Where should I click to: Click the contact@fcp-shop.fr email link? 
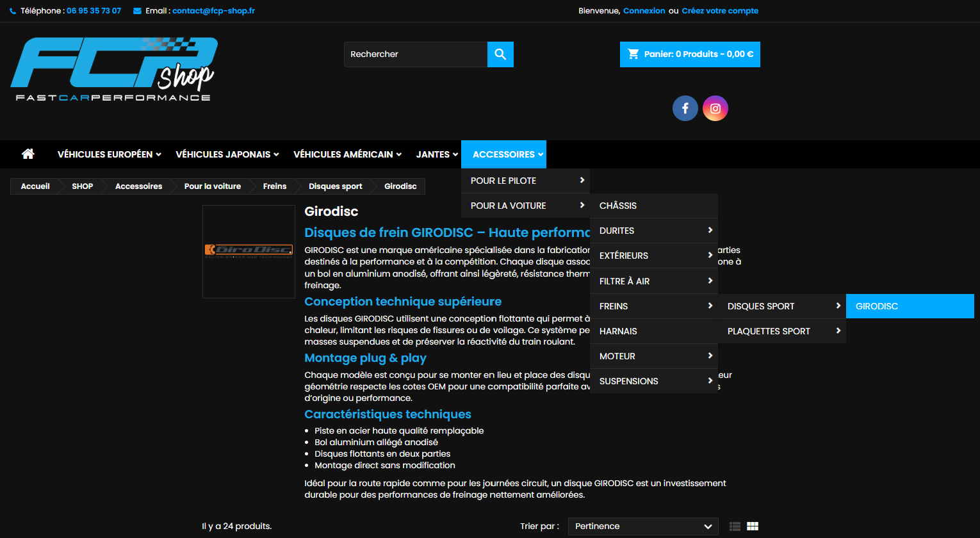(x=213, y=11)
